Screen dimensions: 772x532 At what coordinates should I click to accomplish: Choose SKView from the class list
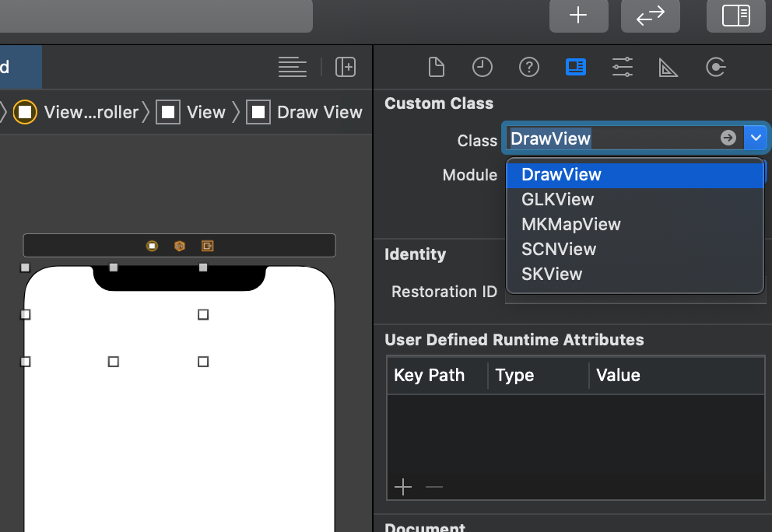634,274
